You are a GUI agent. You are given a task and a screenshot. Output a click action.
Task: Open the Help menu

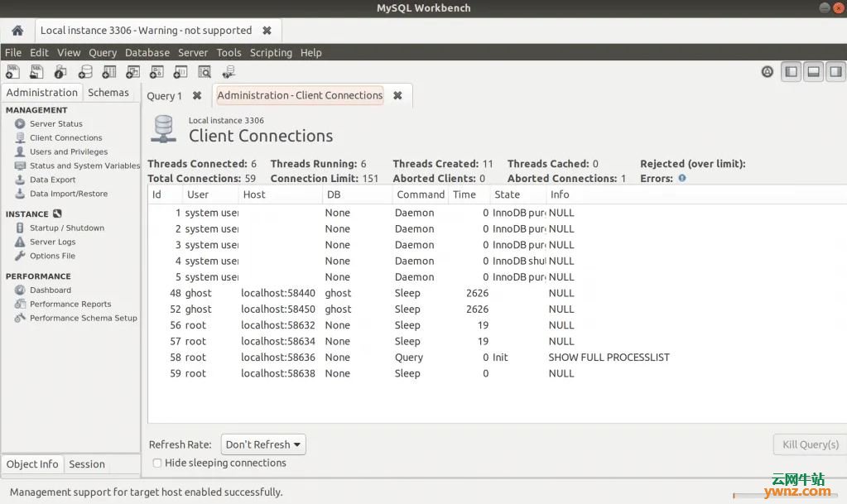point(311,52)
